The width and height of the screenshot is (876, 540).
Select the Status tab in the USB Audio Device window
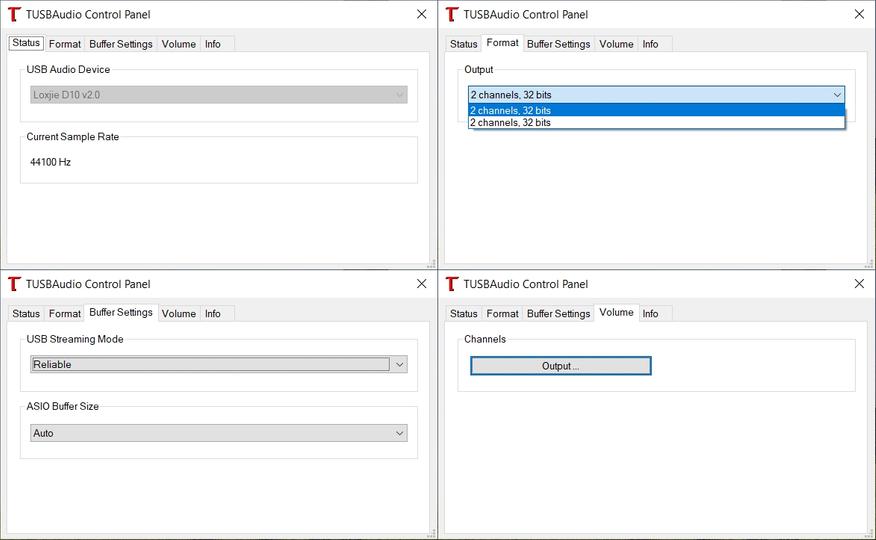coord(26,43)
